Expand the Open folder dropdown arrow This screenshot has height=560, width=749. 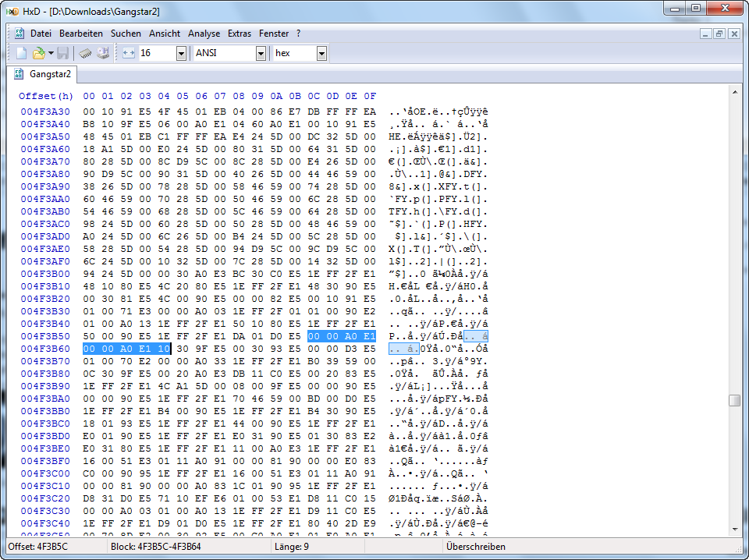tap(51, 53)
